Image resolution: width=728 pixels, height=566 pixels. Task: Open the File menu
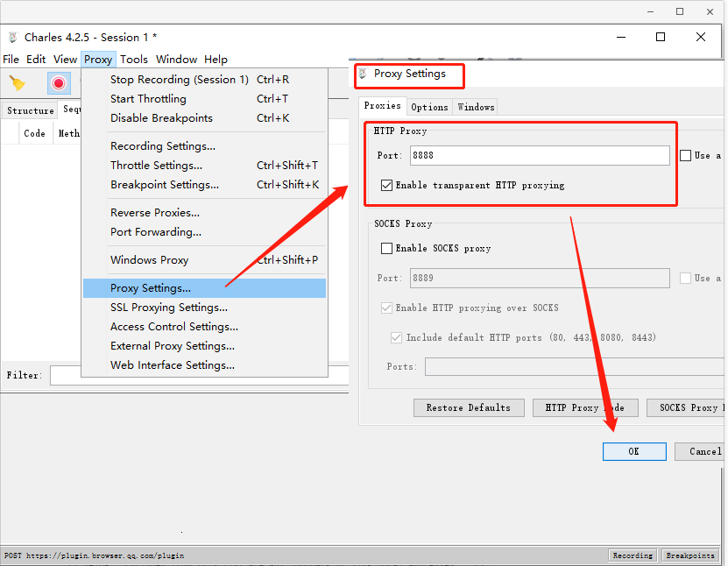tap(11, 60)
